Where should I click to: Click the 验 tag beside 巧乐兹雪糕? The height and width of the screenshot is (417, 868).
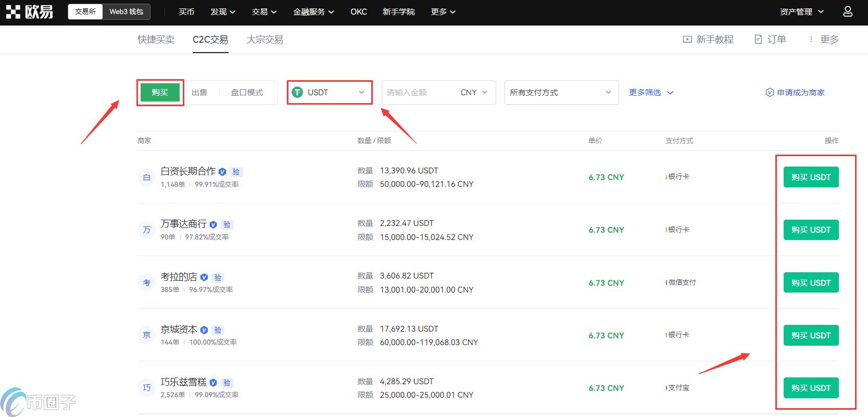[227, 383]
